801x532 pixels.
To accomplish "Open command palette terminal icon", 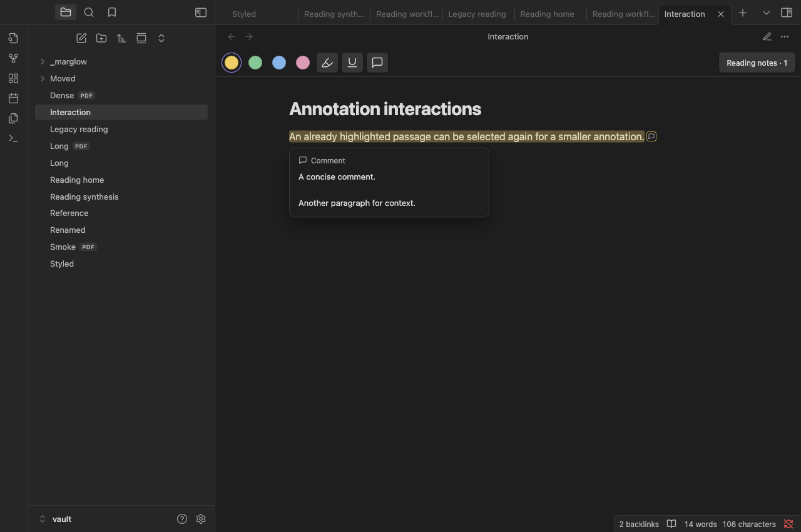I will (13, 138).
